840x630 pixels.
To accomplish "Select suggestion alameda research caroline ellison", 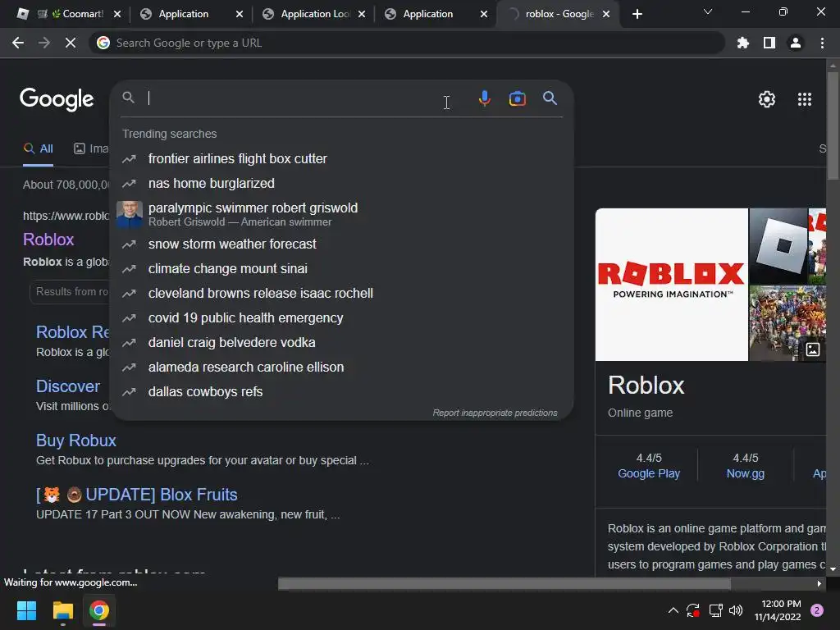I will (x=342, y=367).
